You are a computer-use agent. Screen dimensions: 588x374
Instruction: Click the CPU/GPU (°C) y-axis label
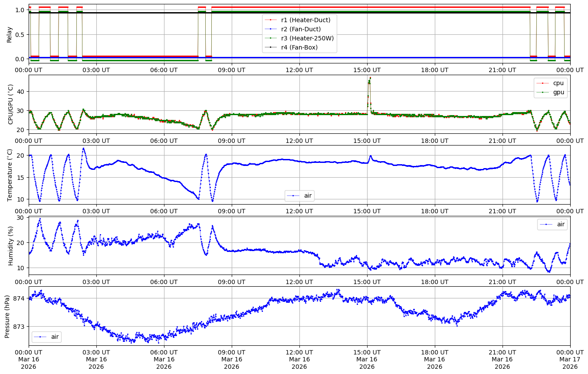click(10, 104)
